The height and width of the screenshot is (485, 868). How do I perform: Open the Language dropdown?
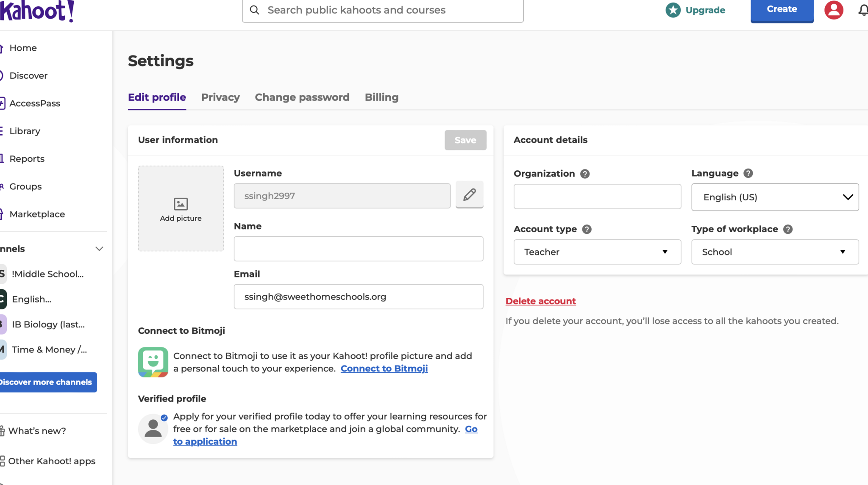[775, 197]
